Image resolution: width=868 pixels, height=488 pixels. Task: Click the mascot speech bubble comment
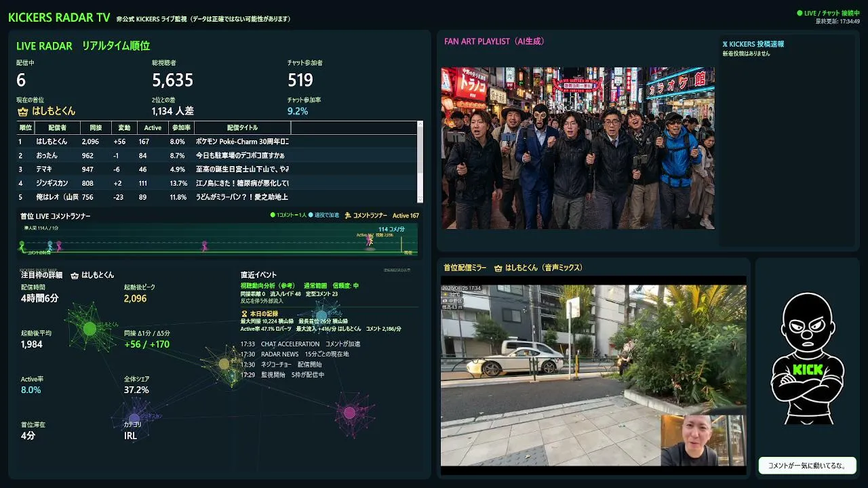coord(807,466)
